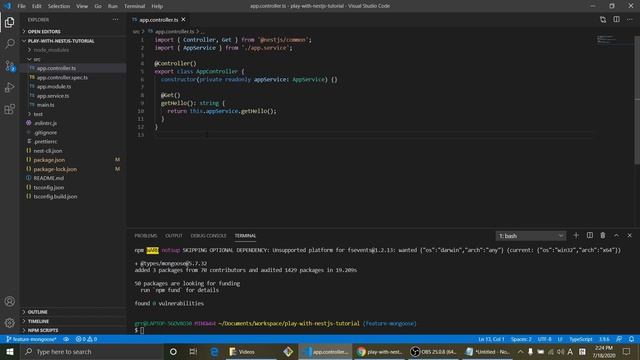Viewport: 640px width, 360px height.
Task: Open the View menu
Action: point(82,6)
